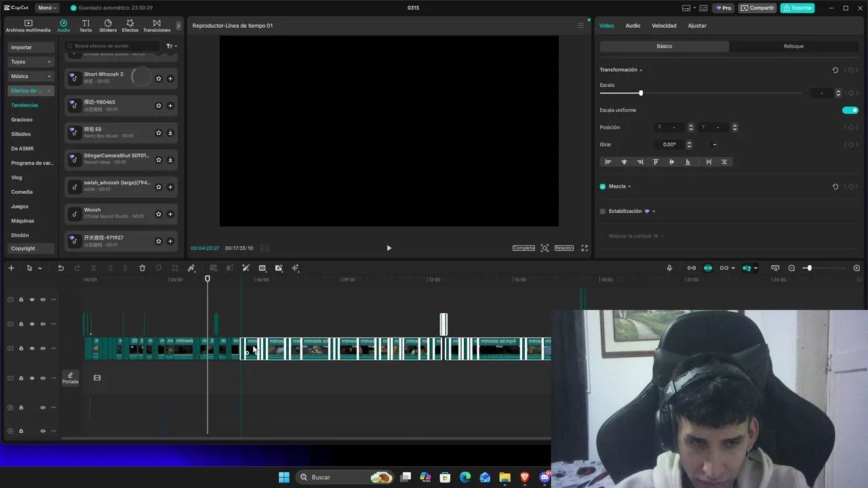This screenshot has height=488, width=868.
Task: Click the Completa quality button
Action: point(524,248)
